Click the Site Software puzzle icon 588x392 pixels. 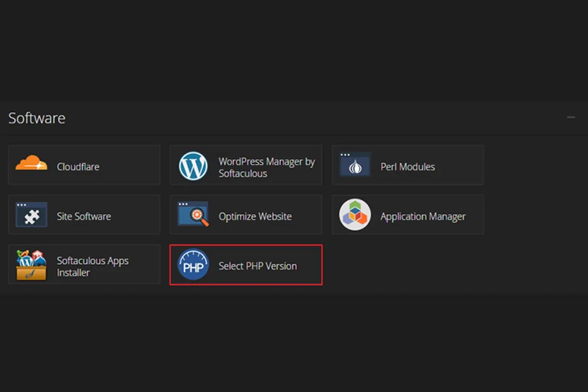tap(31, 214)
